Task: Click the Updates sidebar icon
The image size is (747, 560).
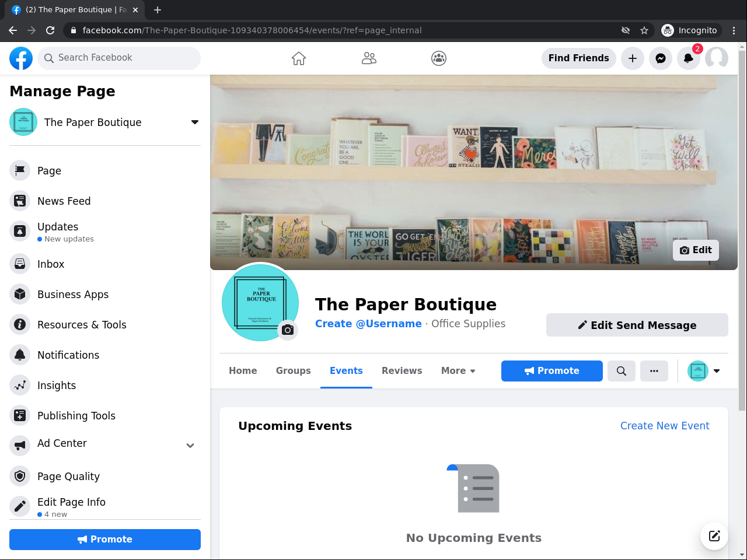Action: click(x=20, y=232)
